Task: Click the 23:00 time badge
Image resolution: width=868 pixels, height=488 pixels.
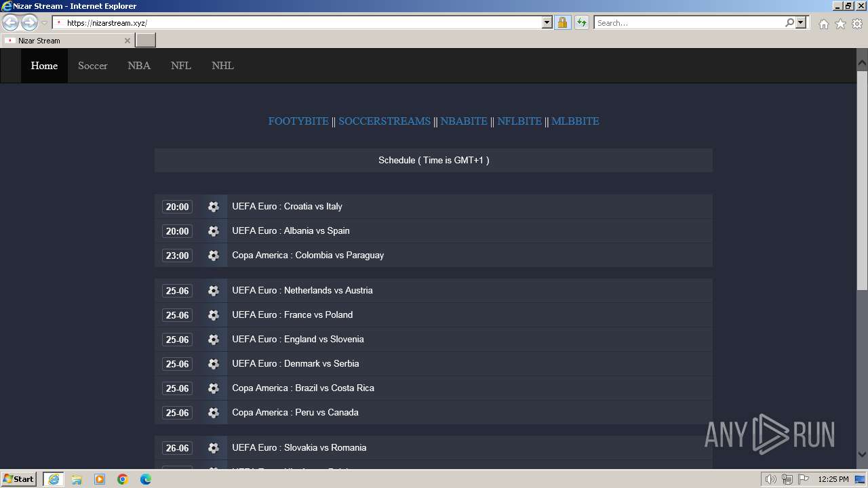Action: pos(177,256)
